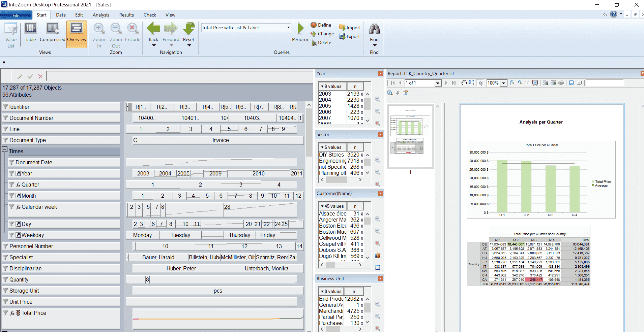Open the 100% report zoom dropdown
The height and width of the screenshot is (332, 644).
(503, 83)
